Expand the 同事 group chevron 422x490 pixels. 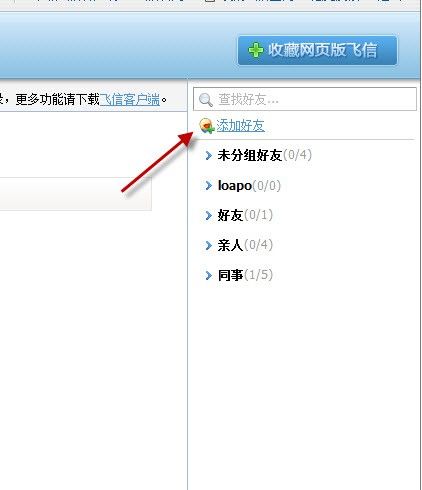tap(209, 275)
